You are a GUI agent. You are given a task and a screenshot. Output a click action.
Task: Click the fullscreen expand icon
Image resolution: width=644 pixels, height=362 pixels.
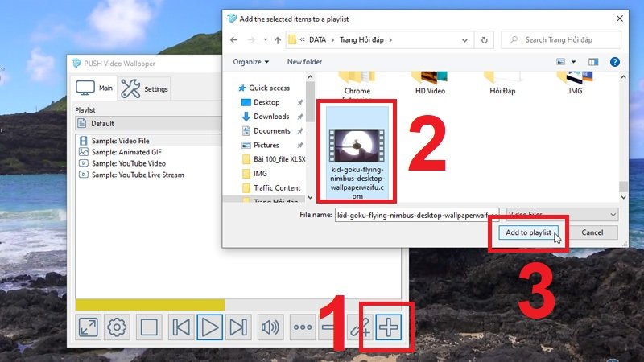point(88,327)
